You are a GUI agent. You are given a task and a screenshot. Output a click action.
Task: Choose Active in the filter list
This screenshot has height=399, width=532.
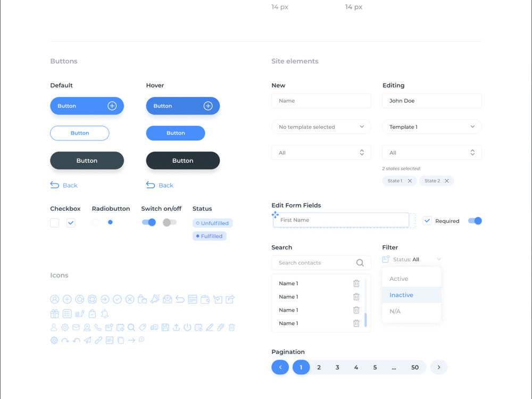click(x=411, y=279)
